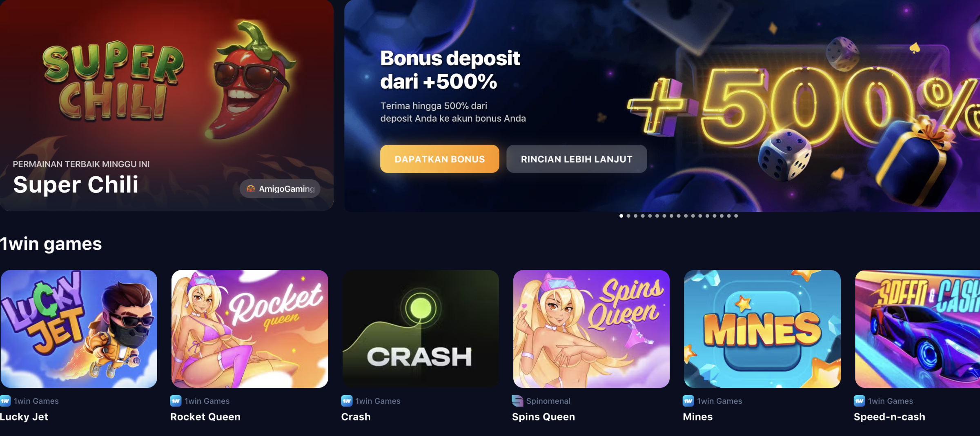
Task: Open the Speed-n-cash game thumbnail
Action: [x=918, y=329]
